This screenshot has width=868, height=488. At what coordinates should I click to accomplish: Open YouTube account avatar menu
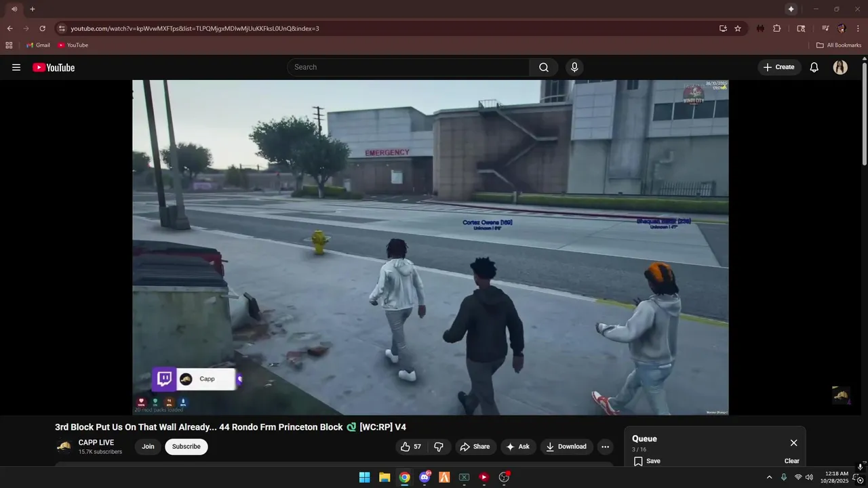pyautogui.click(x=840, y=67)
